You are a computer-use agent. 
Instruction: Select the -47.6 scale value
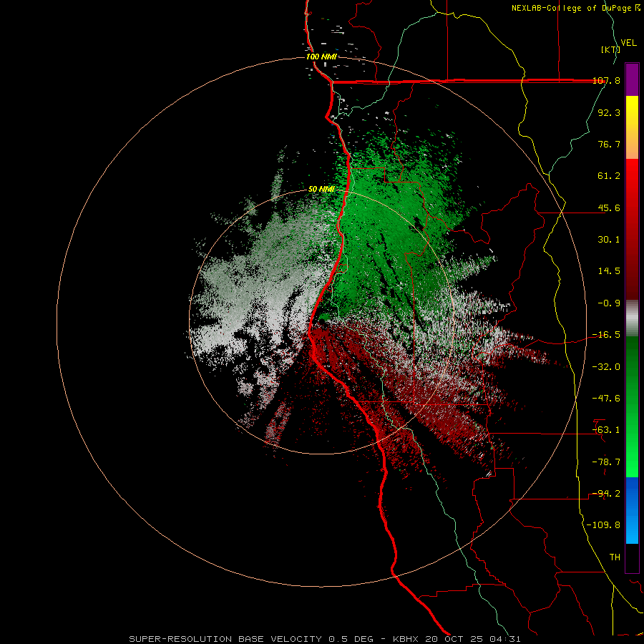coord(606,399)
